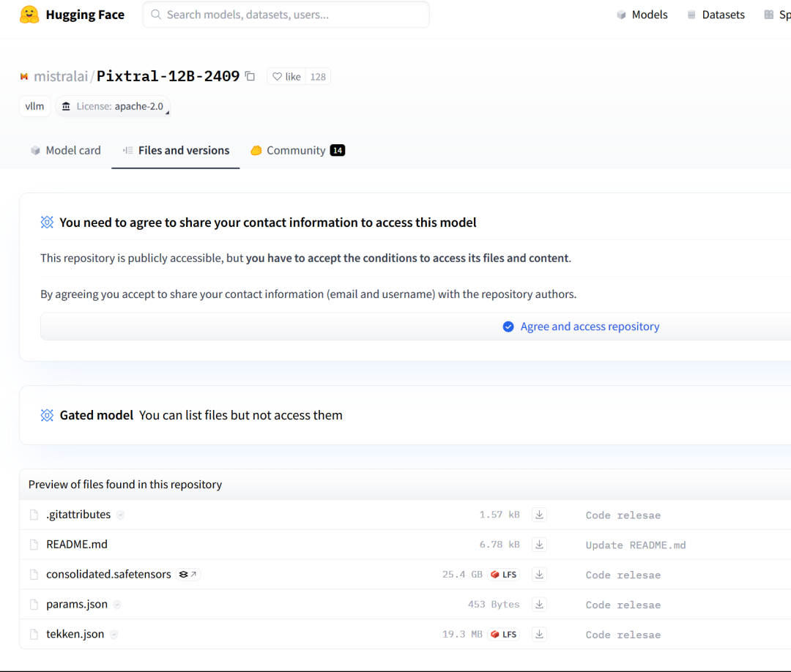Viewport: 791px width, 672px height.
Task: Focus the search models input field
Action: tap(293, 15)
